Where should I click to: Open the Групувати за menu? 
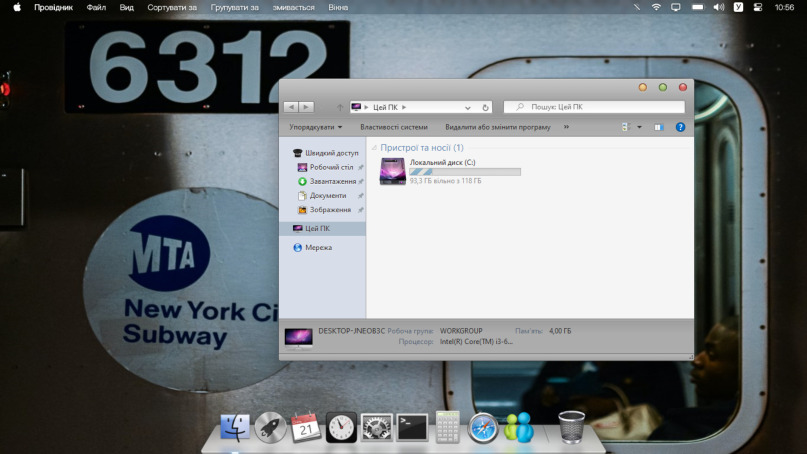235,7
